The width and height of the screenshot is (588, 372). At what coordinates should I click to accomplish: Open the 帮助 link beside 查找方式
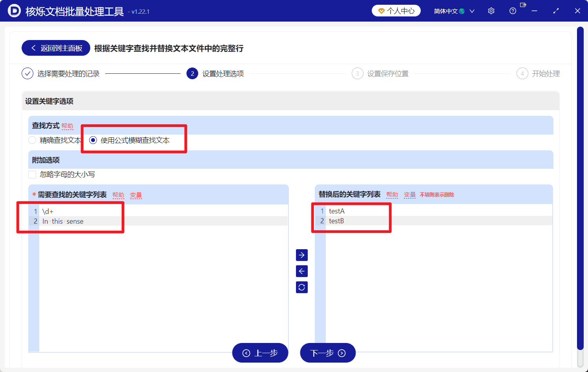(x=67, y=126)
